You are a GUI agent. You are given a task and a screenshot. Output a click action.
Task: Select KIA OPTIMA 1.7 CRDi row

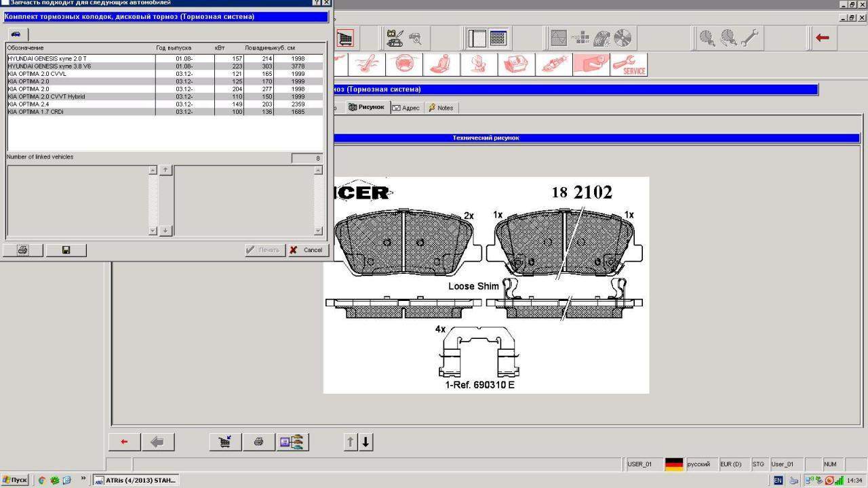point(164,112)
